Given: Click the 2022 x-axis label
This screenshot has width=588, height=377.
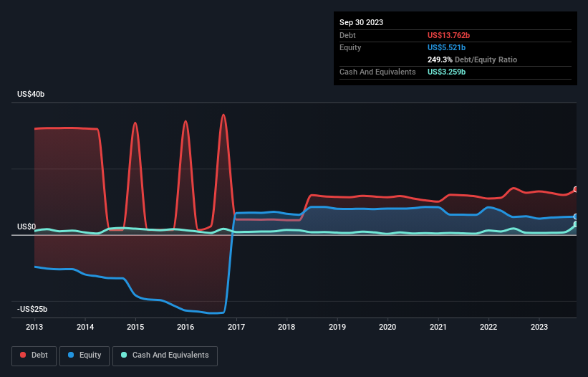Looking at the screenshot, I should click(488, 327).
